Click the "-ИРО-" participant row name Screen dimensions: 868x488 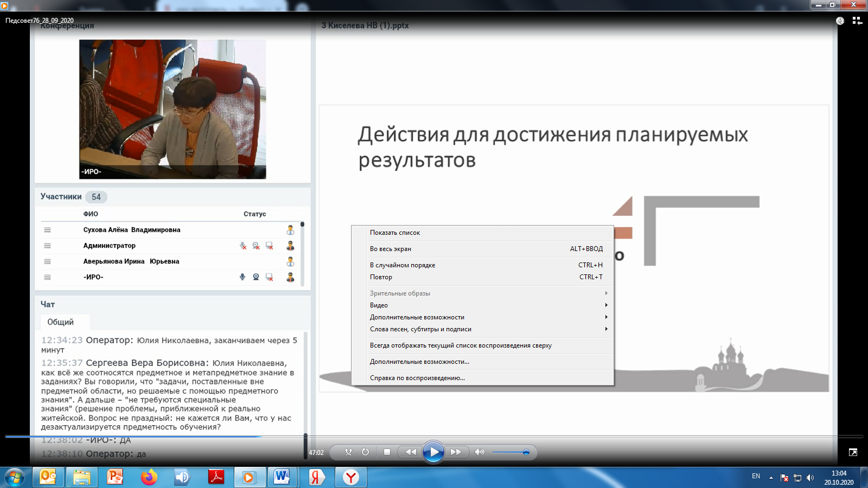click(x=93, y=277)
